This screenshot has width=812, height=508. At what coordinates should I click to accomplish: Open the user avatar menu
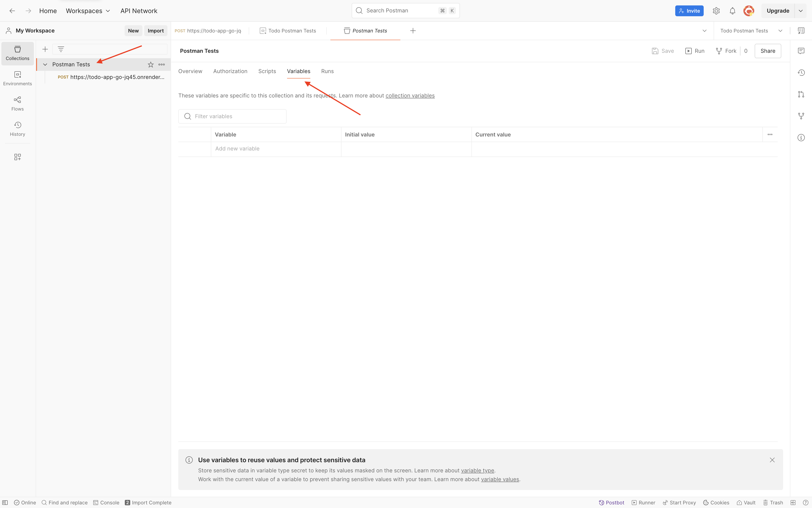pos(749,11)
